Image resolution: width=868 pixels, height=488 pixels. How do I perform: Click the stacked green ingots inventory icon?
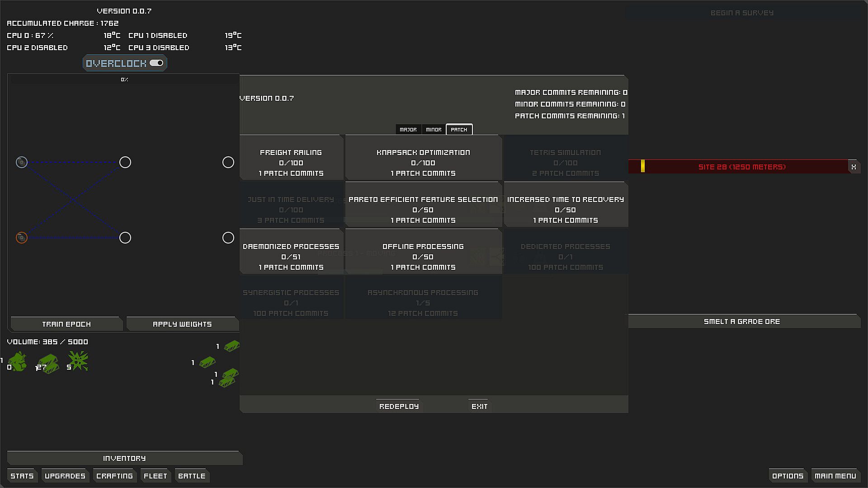point(48,363)
